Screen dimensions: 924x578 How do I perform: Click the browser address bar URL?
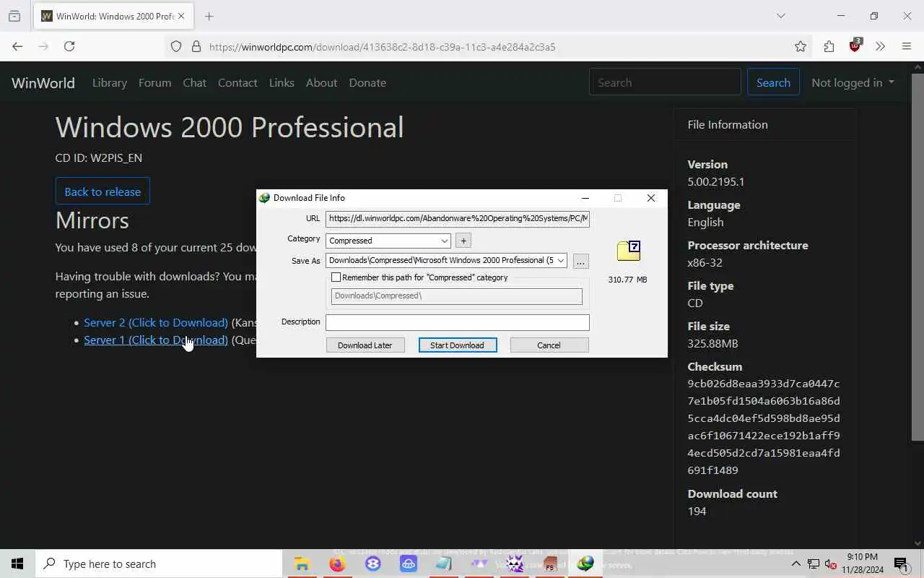tap(383, 47)
